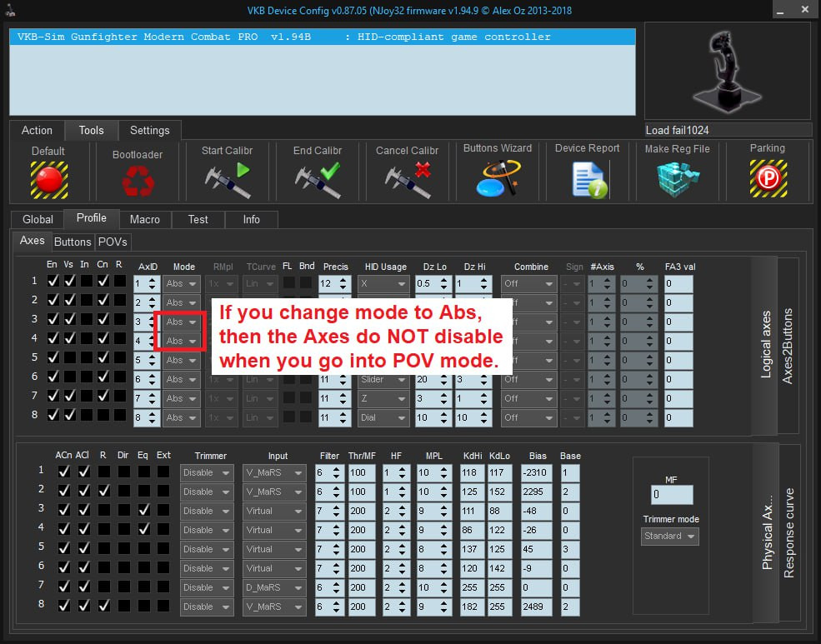The image size is (821, 644).
Task: Click Thr/MF field for physical axis 1
Action: pyautogui.click(x=362, y=473)
